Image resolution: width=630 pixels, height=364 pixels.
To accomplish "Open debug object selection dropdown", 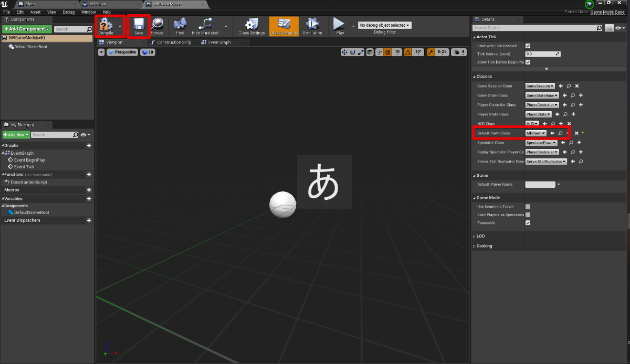I will coord(384,25).
